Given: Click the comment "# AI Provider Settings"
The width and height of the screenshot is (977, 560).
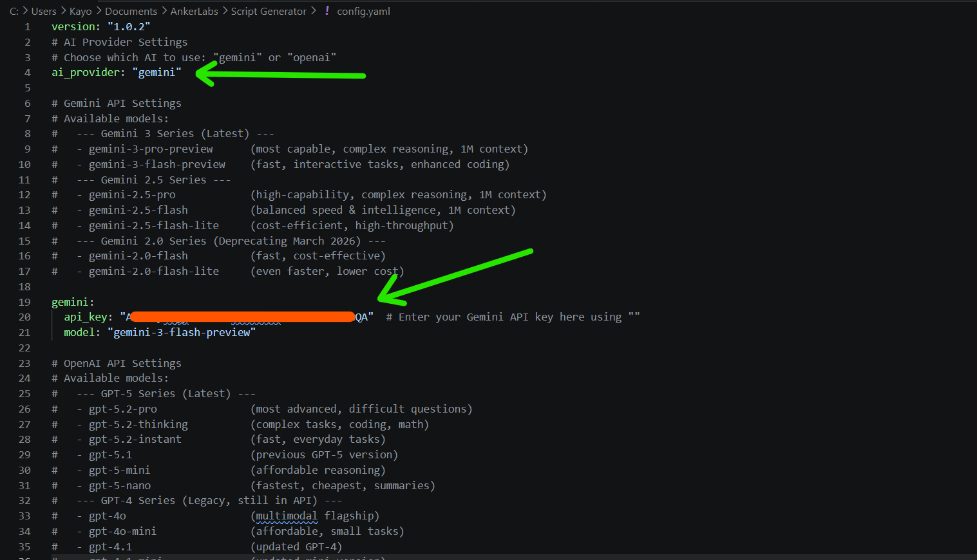Looking at the screenshot, I should click(119, 42).
